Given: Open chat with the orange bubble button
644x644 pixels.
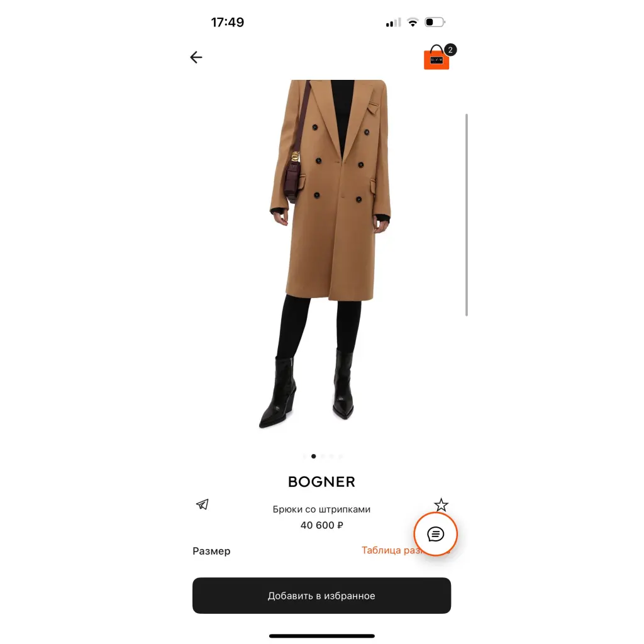Looking at the screenshot, I should (x=435, y=534).
